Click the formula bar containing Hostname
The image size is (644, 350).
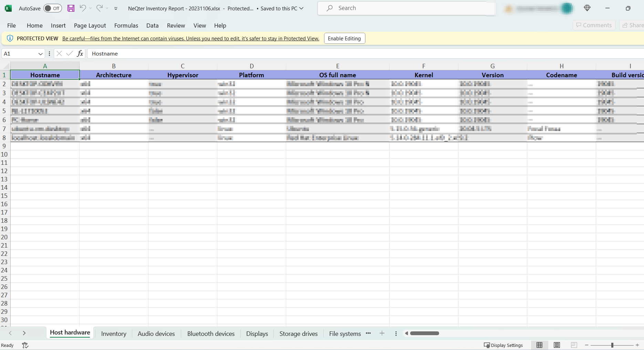365,54
